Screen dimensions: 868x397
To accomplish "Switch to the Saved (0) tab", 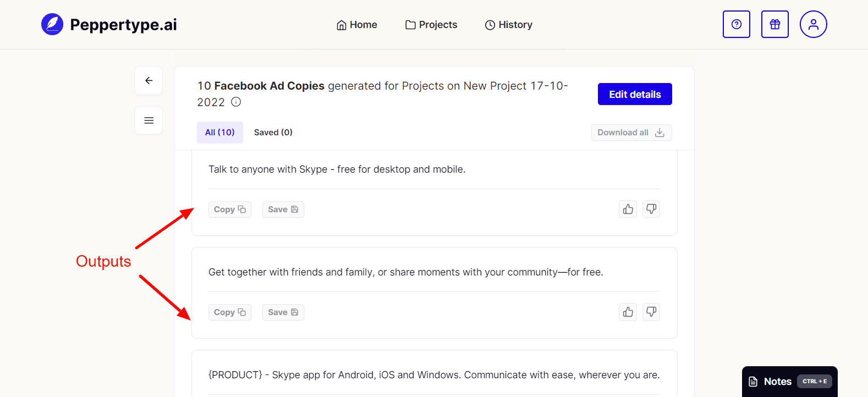I will click(273, 133).
